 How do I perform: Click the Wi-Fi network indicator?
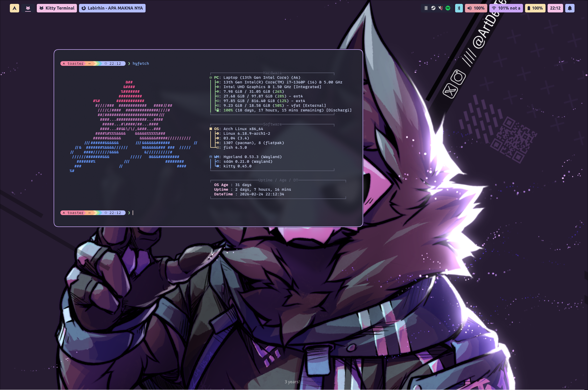[506, 8]
